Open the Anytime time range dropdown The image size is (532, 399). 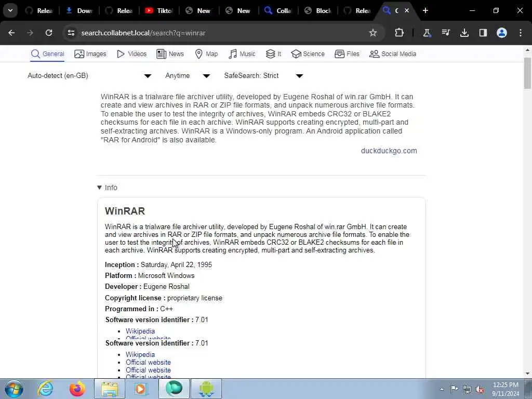pos(188,76)
